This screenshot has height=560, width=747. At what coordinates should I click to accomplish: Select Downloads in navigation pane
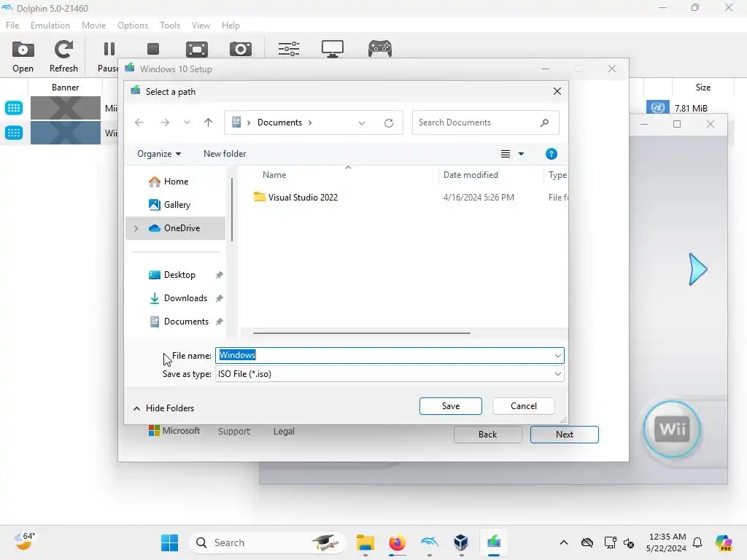point(179,298)
